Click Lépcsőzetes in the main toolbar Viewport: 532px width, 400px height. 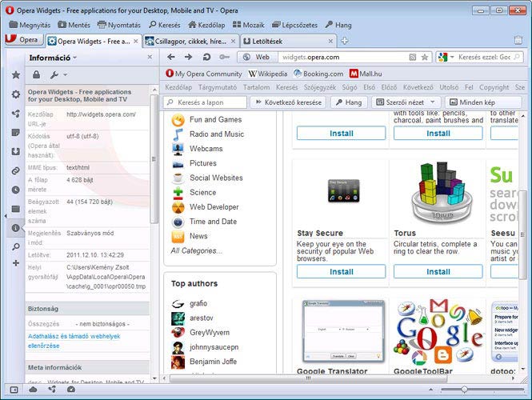coord(295,25)
